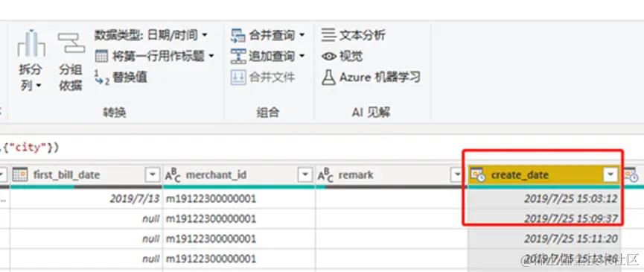
Task: Click the 文本分析 text analytics icon
Action: click(328, 35)
